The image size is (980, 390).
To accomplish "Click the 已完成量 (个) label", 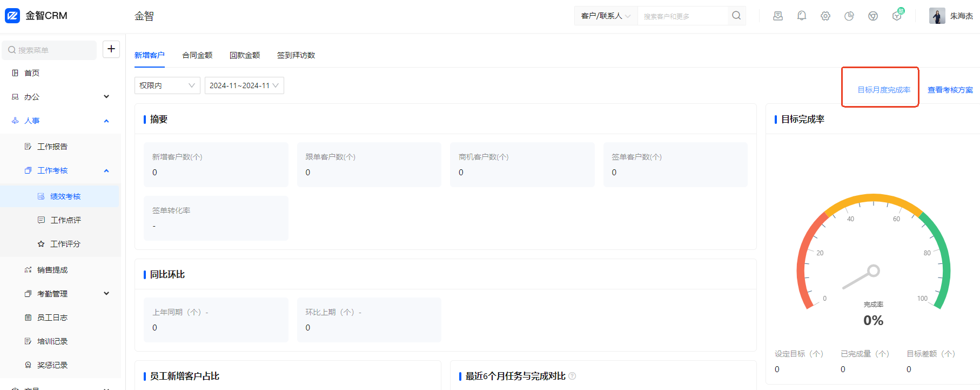I will (x=865, y=354).
